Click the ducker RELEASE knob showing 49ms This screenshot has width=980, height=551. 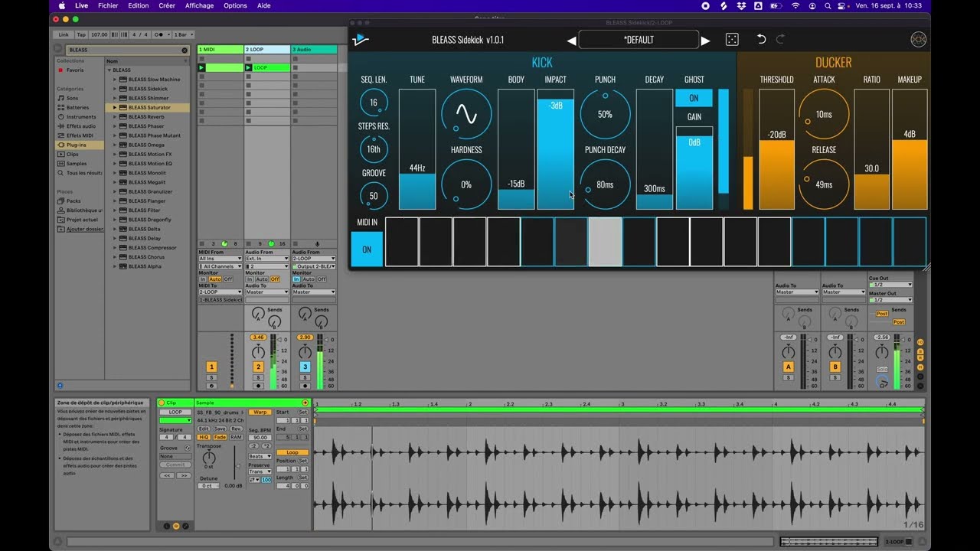824,184
